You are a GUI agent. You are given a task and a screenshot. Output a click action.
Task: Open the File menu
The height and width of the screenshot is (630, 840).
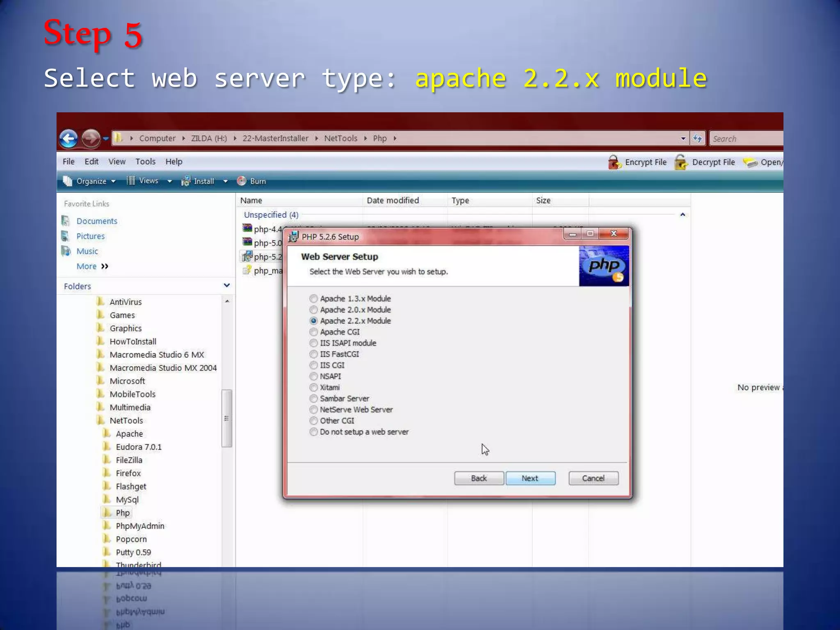[x=68, y=162]
